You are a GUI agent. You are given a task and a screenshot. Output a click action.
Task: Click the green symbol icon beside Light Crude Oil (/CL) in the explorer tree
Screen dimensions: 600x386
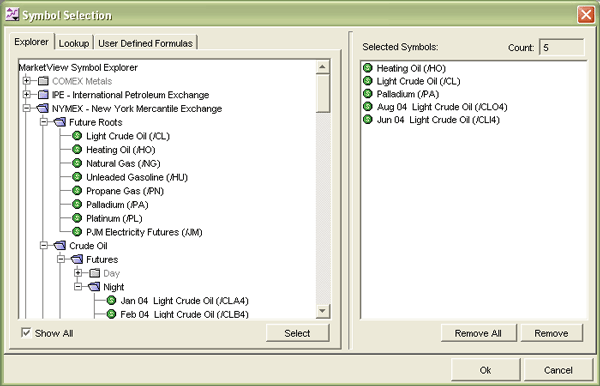pyautogui.click(x=77, y=136)
